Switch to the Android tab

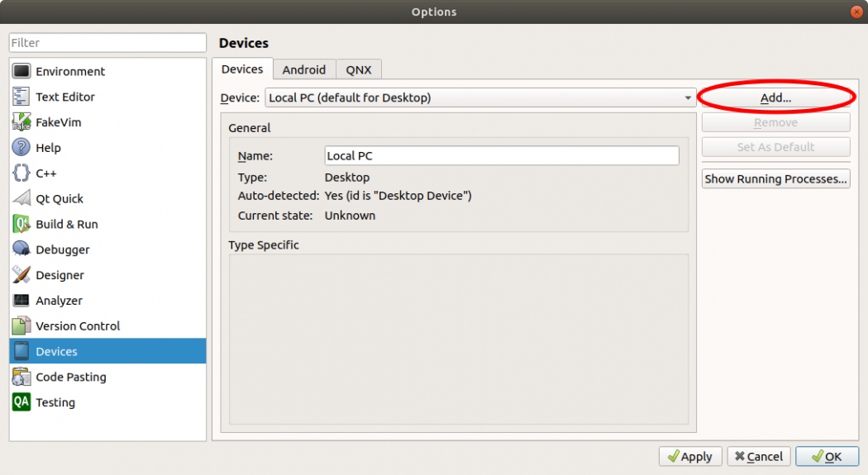pyautogui.click(x=304, y=70)
